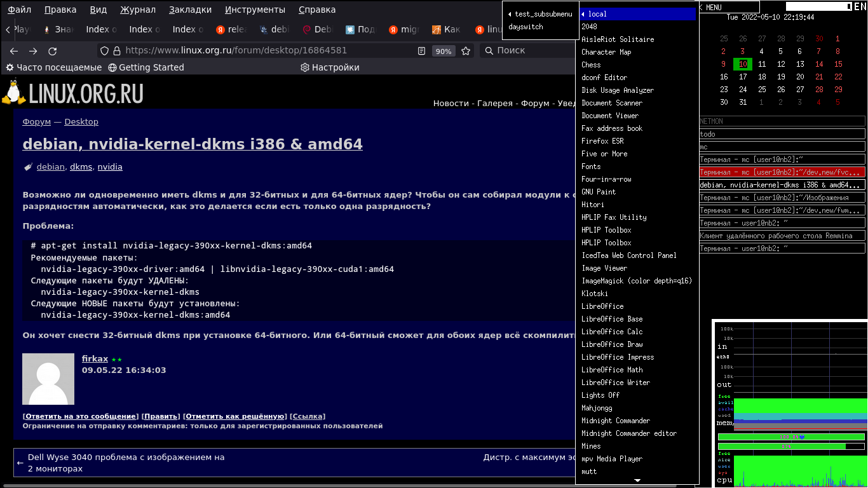Click the Править link

(160, 417)
